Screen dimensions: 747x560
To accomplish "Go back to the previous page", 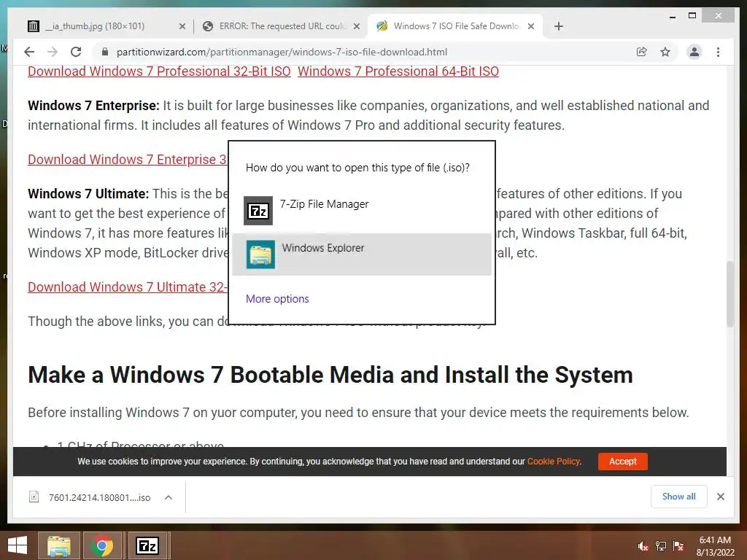I will click(x=29, y=52).
